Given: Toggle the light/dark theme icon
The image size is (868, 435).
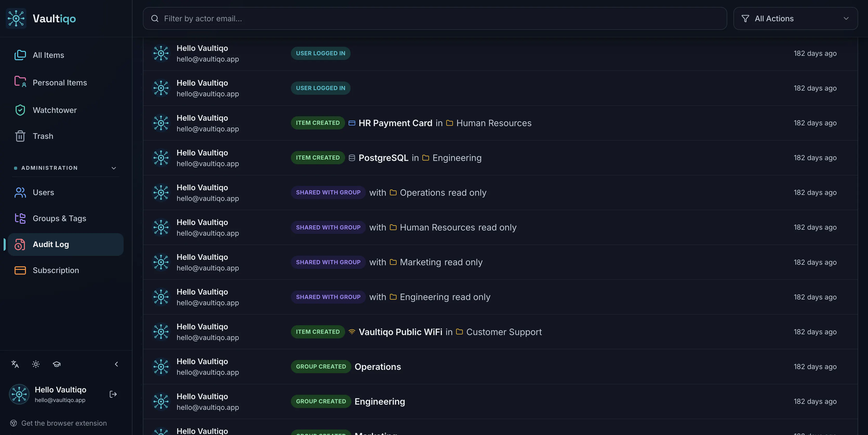Looking at the screenshot, I should coord(36,364).
